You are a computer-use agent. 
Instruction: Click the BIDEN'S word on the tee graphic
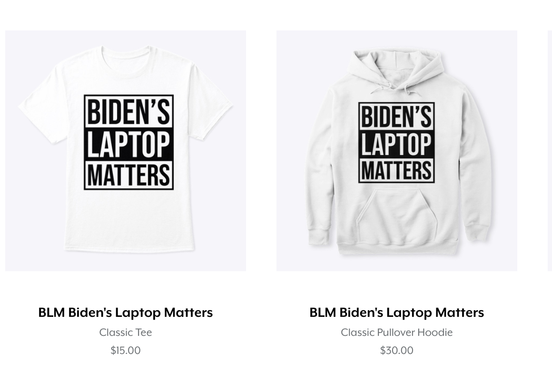[x=128, y=112]
